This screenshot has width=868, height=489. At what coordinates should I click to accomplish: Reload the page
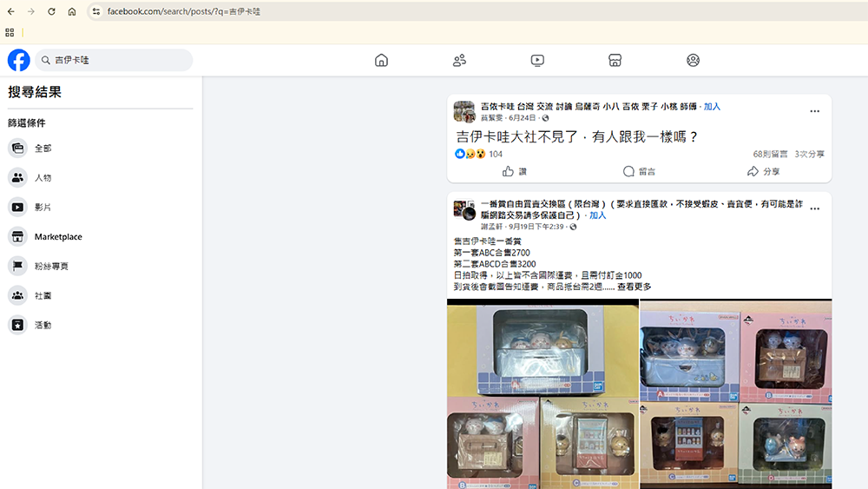coord(51,11)
